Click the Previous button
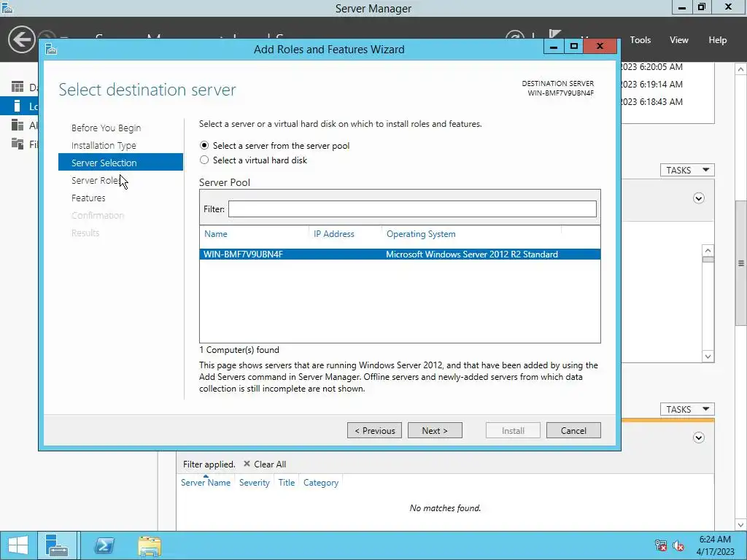Image resolution: width=747 pixels, height=560 pixels. pyautogui.click(x=374, y=430)
